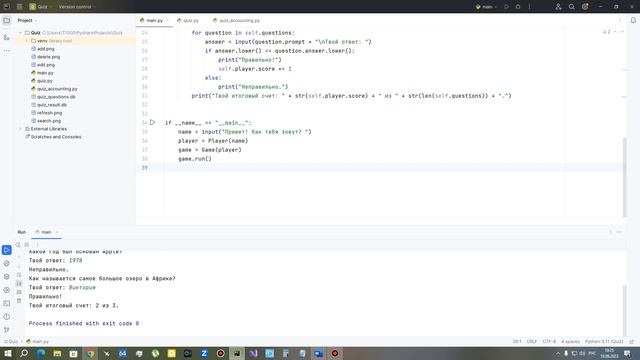Close the main.py editor tab
The height and width of the screenshot is (360, 640).
point(167,20)
